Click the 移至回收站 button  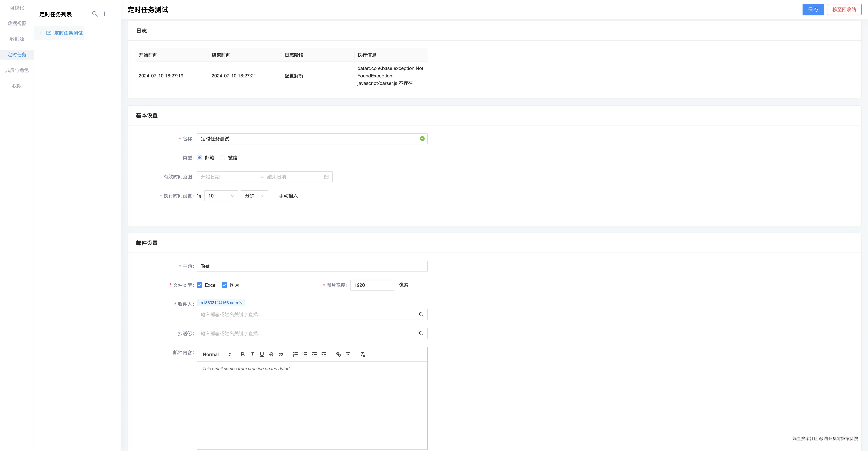(x=844, y=10)
